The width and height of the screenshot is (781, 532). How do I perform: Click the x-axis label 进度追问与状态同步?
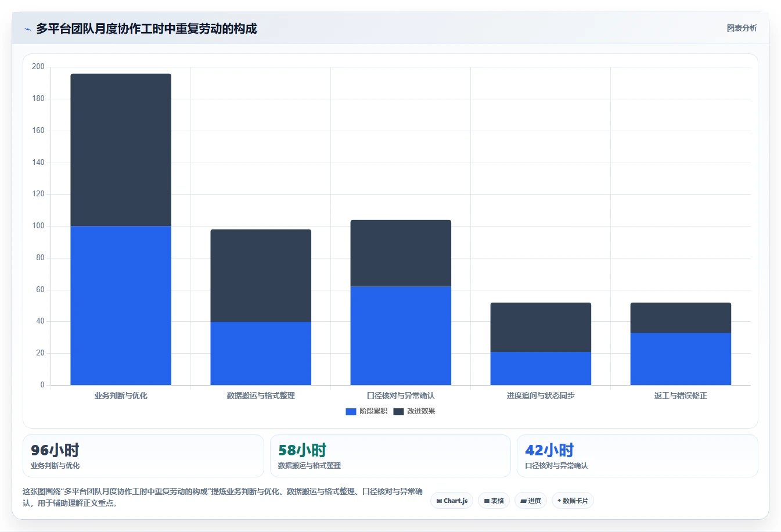pyautogui.click(x=541, y=396)
